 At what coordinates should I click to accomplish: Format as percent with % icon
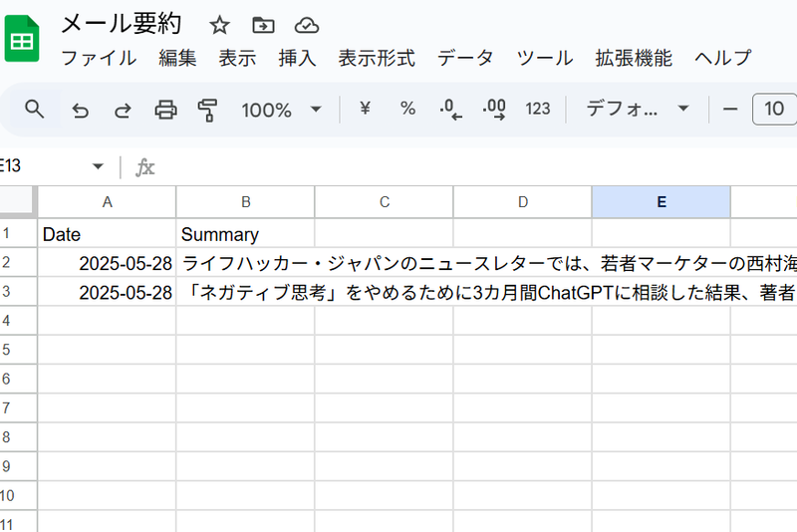[407, 109]
